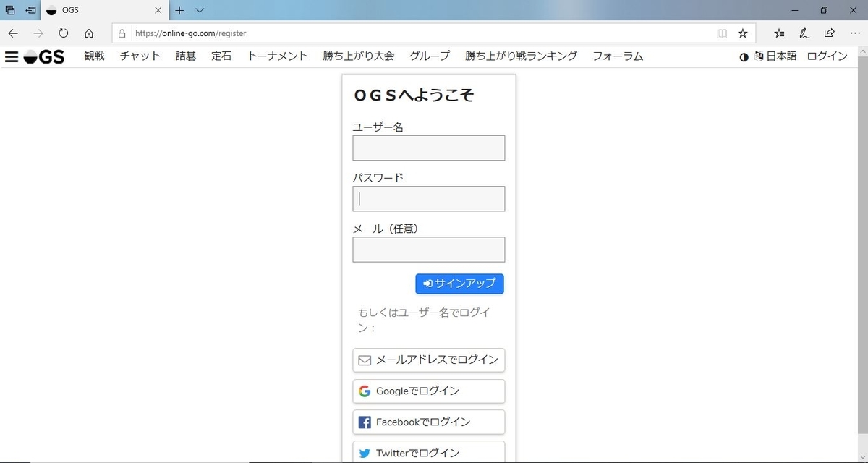The height and width of the screenshot is (463, 868).
Task: Refresh the page with the reload icon
Action: click(x=64, y=33)
